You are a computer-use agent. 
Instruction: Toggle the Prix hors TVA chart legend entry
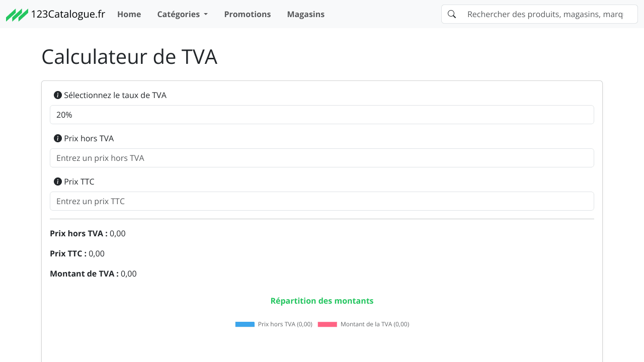click(x=284, y=324)
